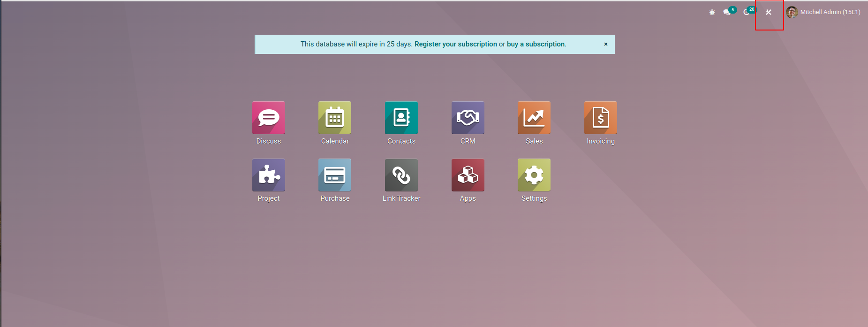The height and width of the screenshot is (327, 868).
Task: Click the Studio wrench-and-screwdriver tools icon
Action: (769, 12)
